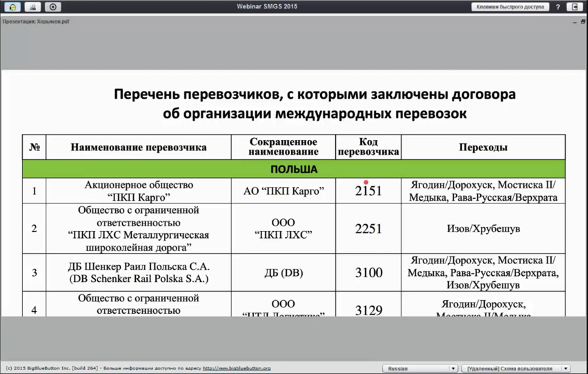
Task: Click the layout dropdown arrow button
Action: [566, 369]
